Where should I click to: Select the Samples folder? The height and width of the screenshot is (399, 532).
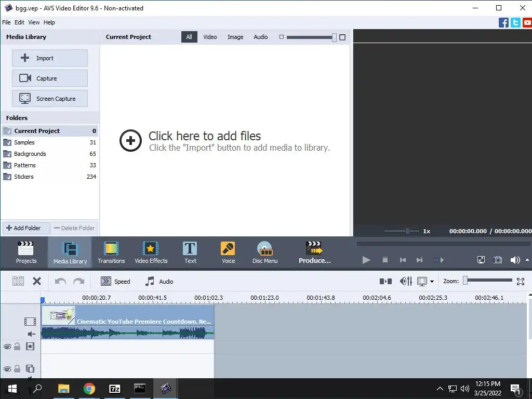[x=50, y=142]
